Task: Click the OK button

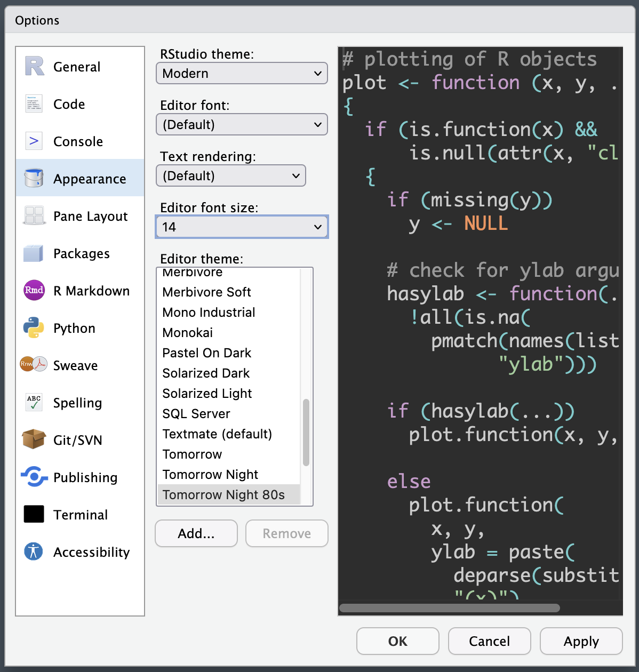Action: [398, 641]
